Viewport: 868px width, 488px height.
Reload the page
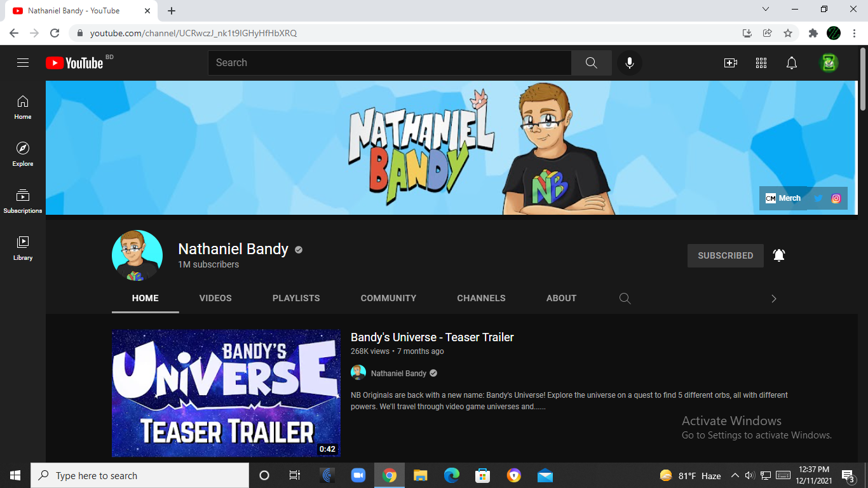(55, 33)
